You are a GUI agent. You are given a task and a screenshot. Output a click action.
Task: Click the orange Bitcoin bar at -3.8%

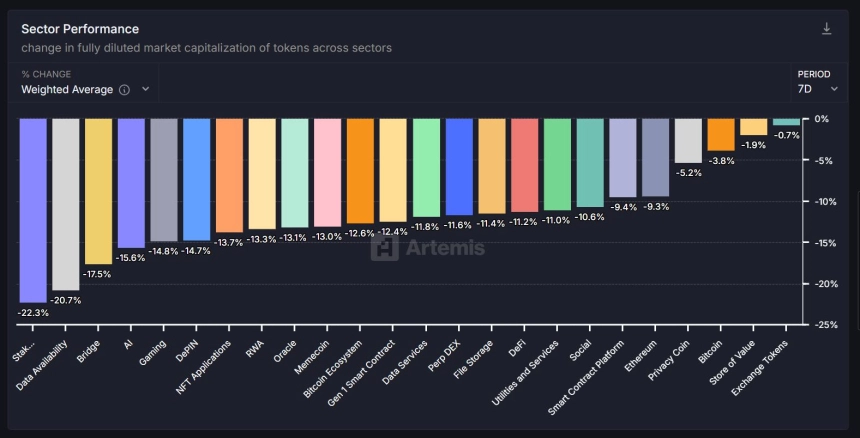click(x=721, y=135)
